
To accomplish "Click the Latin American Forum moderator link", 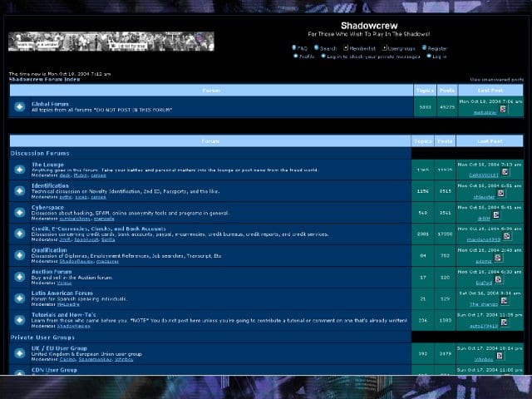I will (x=68, y=304).
